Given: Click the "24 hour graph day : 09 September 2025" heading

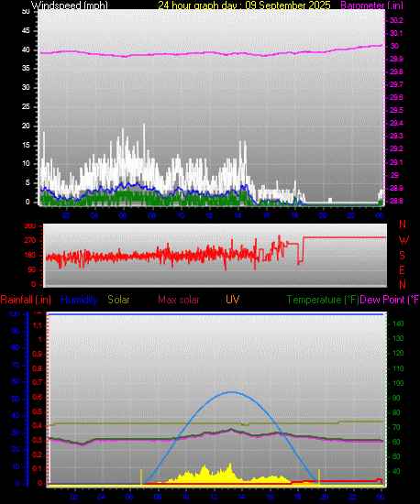Looking at the screenshot, I should pyautogui.click(x=244, y=5).
